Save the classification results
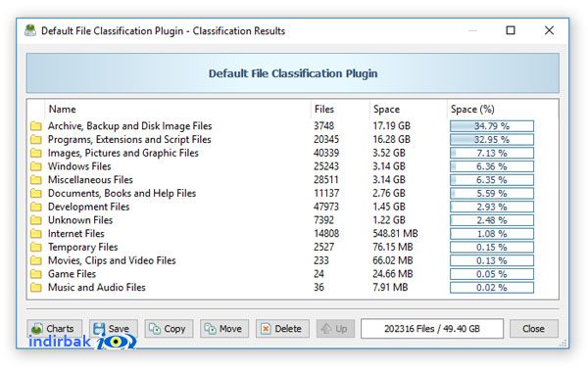This screenshot has height=369, width=588. coord(114,329)
